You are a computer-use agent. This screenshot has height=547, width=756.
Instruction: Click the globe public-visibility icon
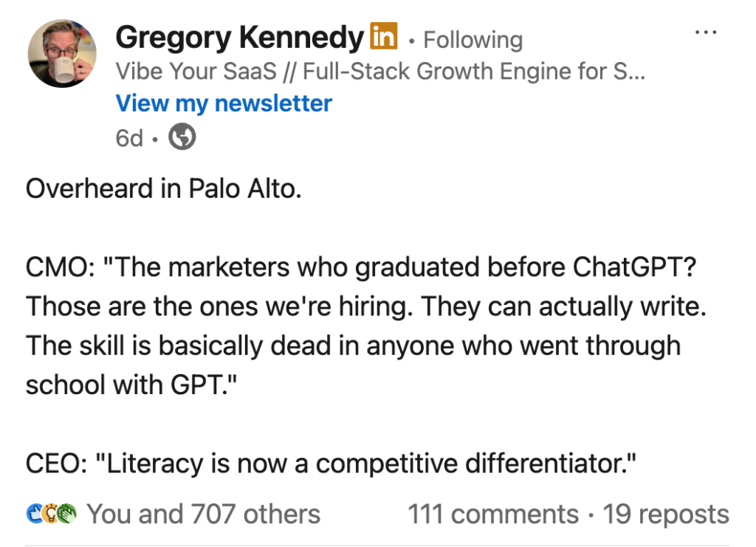coord(182,137)
